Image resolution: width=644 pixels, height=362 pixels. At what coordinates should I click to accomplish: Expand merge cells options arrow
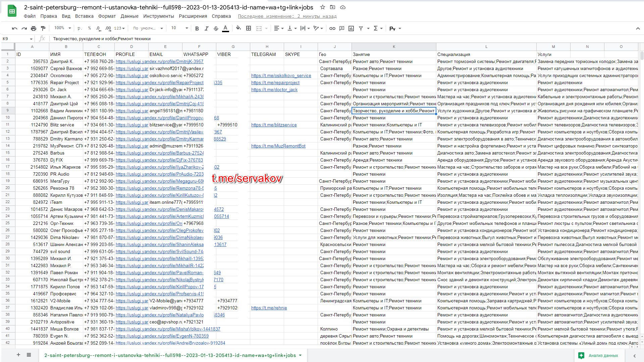click(x=266, y=28)
